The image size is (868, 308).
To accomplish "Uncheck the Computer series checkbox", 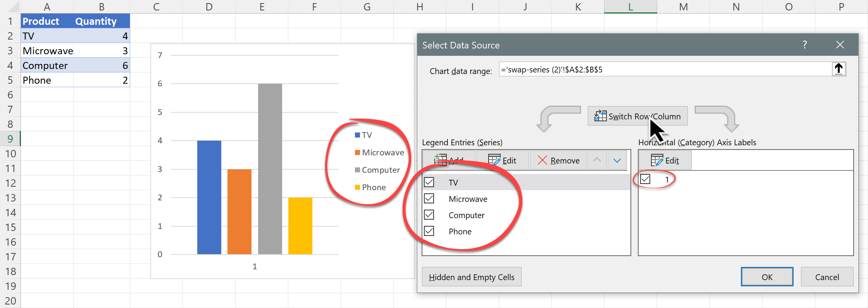I will click(429, 215).
